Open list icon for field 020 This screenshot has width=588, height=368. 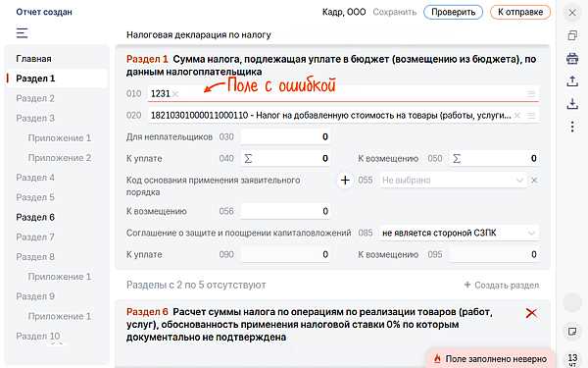click(530, 115)
